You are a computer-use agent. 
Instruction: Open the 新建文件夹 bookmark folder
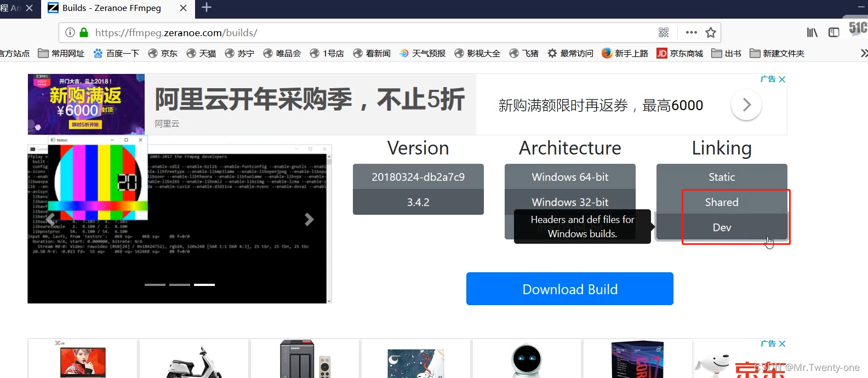[x=777, y=53]
